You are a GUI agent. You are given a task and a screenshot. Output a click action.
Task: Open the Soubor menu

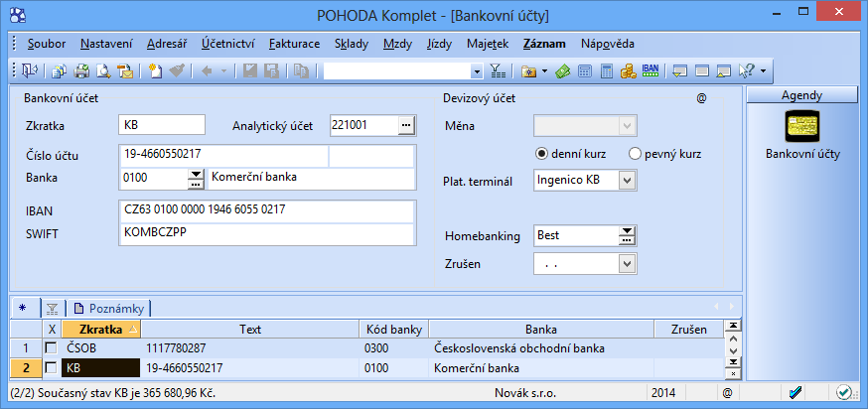coord(47,44)
